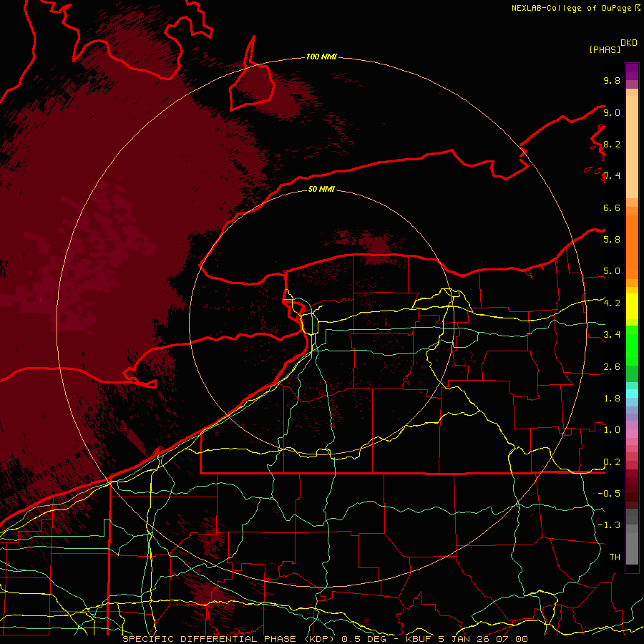The width and height of the screenshot is (644, 644).
Task: Click the 7.4 legend value
Action: pos(612,176)
